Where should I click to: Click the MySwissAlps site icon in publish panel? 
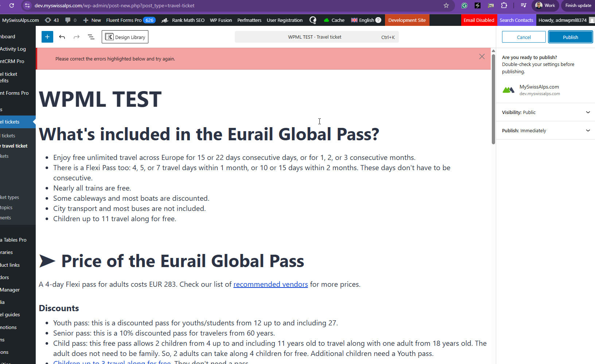[x=509, y=90]
